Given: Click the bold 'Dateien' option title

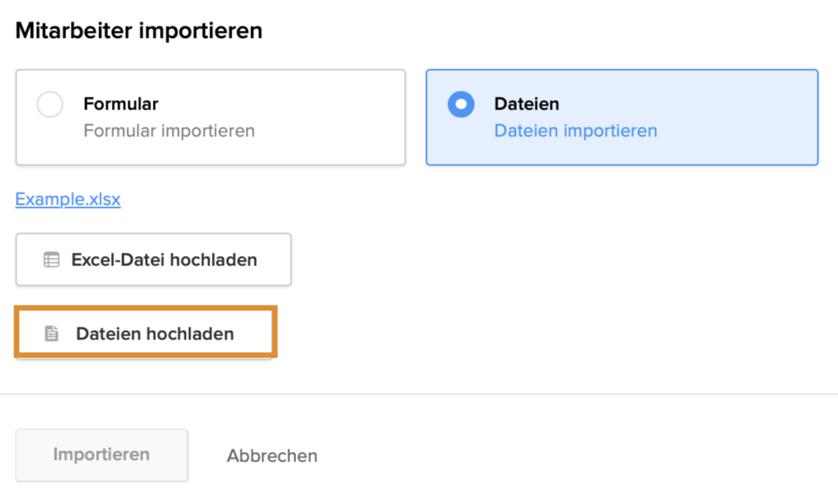Looking at the screenshot, I should click(526, 104).
